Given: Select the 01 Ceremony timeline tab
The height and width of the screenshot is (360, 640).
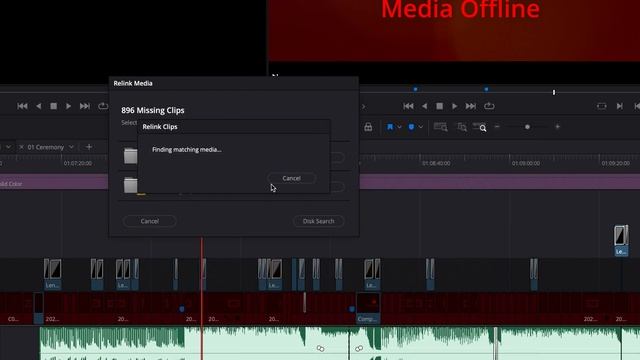Looking at the screenshot, I should pyautogui.click(x=46, y=147).
